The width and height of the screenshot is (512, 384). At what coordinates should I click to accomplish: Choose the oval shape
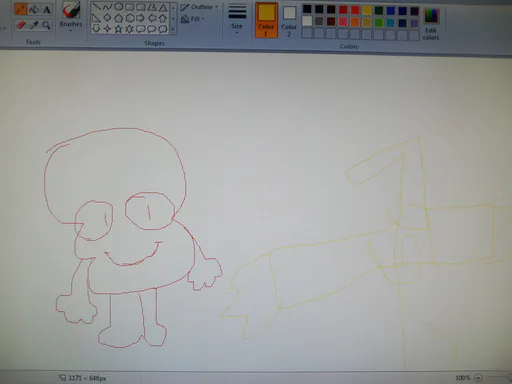click(118, 6)
